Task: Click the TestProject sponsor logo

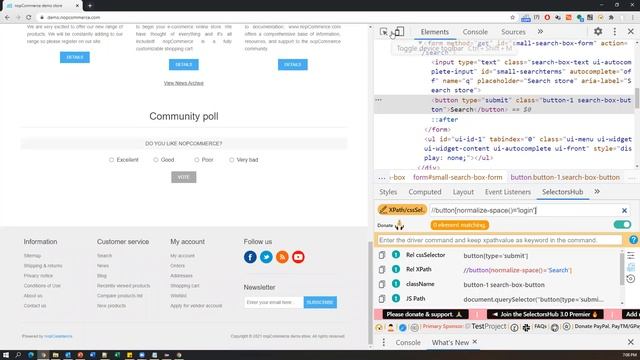Action: (489, 327)
